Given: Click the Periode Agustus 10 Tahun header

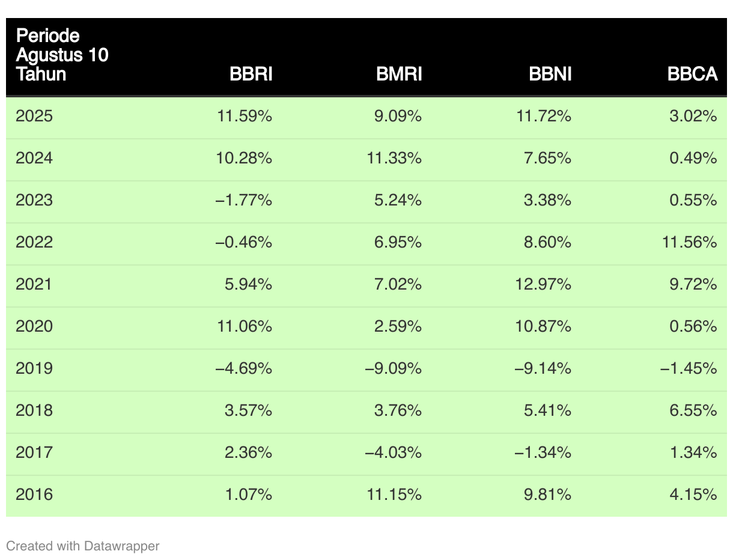Looking at the screenshot, I should pyautogui.click(x=62, y=55).
